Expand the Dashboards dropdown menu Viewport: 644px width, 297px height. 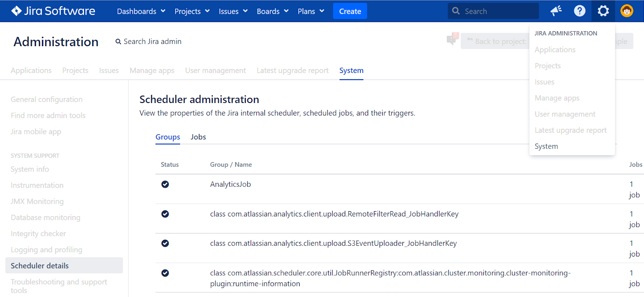141,11
